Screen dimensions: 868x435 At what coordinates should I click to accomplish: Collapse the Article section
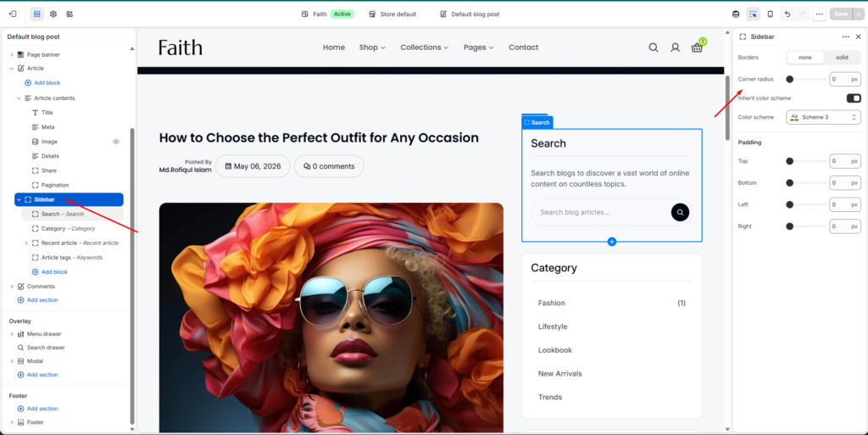[12, 69]
